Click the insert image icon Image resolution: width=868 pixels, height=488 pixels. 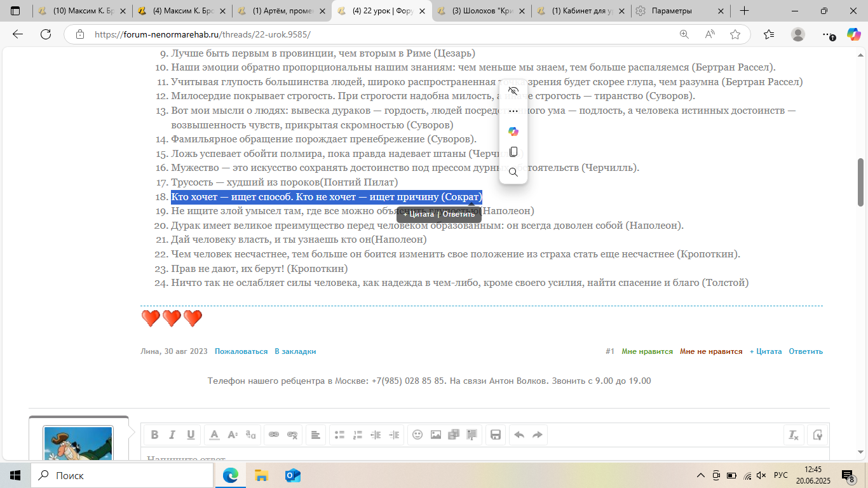(x=436, y=435)
